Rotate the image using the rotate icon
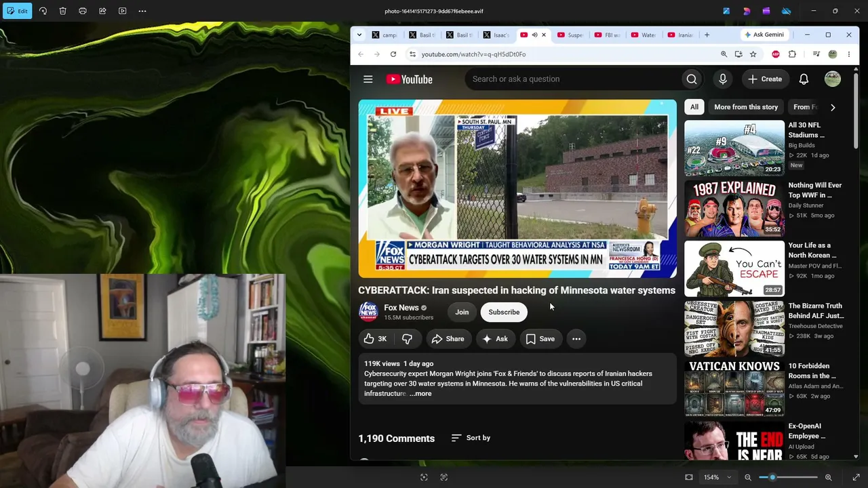The height and width of the screenshot is (488, 868). point(43,11)
